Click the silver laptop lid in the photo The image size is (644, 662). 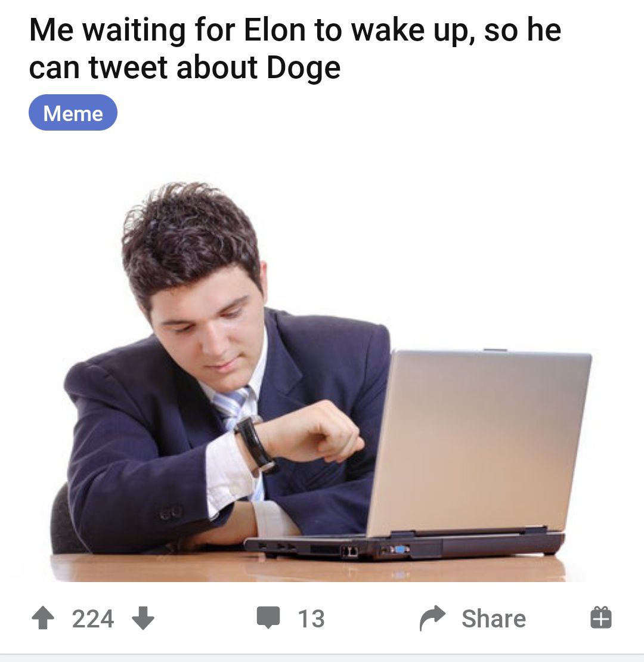pos(479,441)
